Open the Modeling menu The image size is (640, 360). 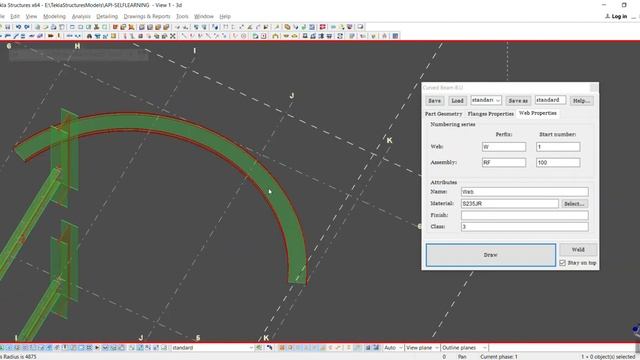coord(54,16)
